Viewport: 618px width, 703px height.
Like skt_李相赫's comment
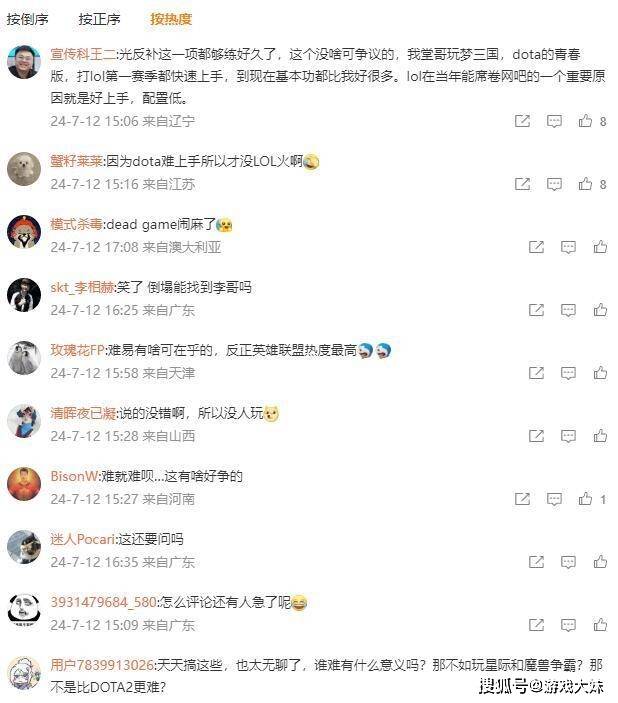pos(600,310)
